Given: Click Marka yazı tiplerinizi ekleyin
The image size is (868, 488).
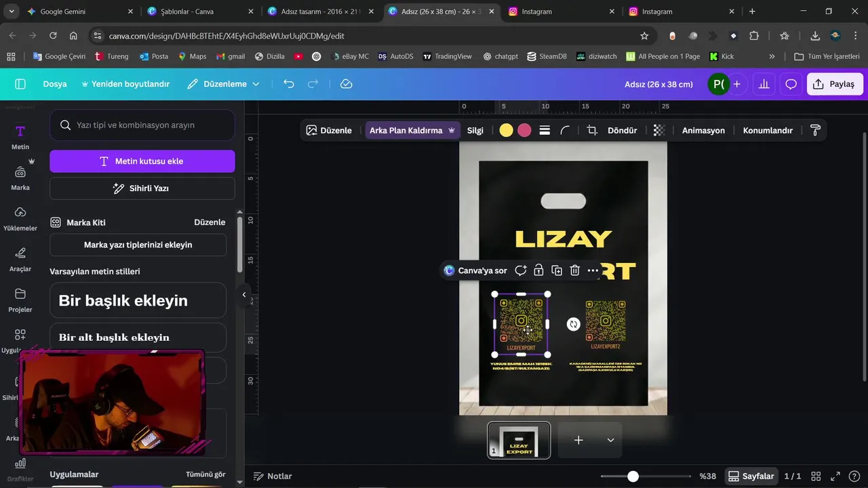Looking at the screenshot, I should (x=138, y=245).
